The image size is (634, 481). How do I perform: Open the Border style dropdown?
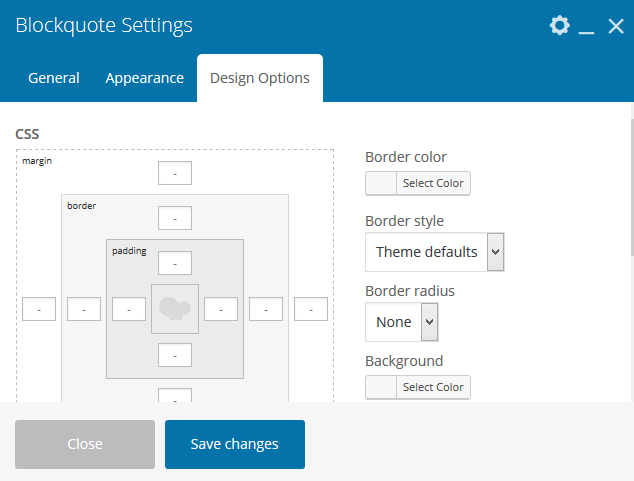(x=434, y=252)
